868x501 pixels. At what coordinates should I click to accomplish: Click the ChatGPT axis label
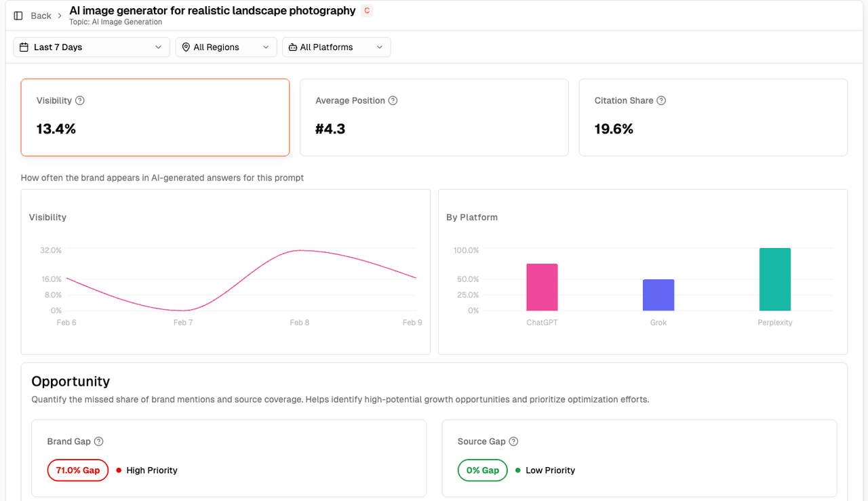542,323
